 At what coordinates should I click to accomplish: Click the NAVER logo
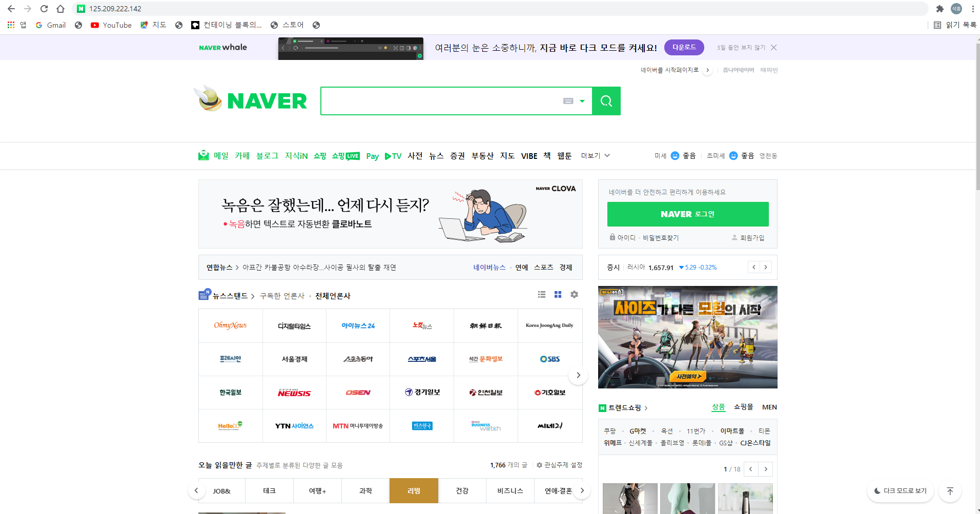pos(267,101)
